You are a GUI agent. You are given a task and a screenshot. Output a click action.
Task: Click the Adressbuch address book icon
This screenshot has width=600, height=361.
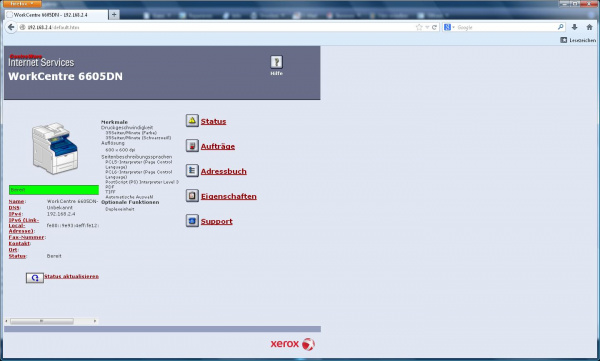(x=192, y=170)
